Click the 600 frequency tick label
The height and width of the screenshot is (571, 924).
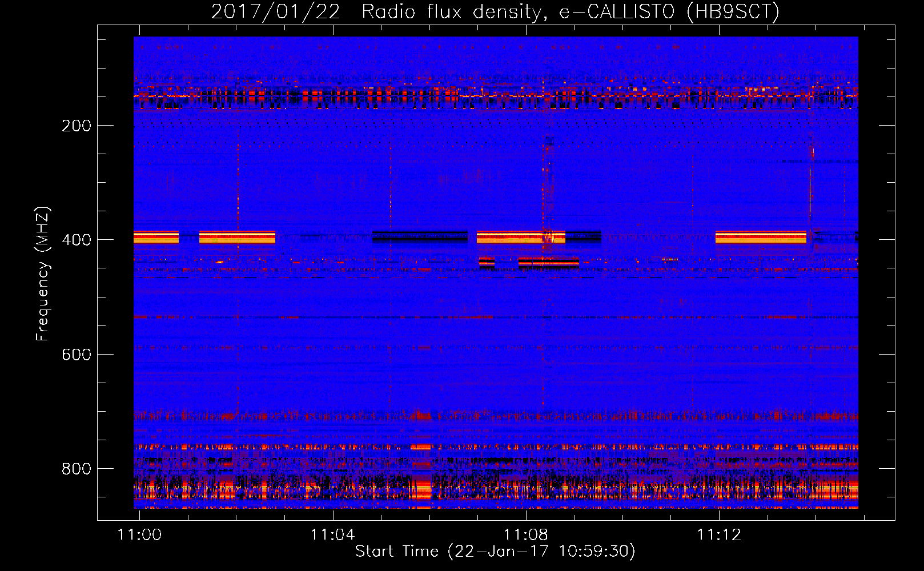[x=77, y=355]
